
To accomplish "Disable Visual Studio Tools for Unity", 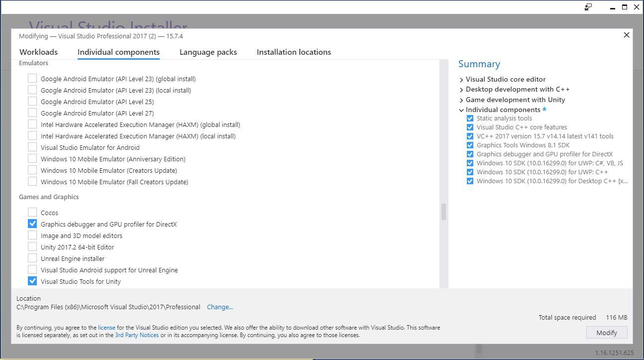I will point(32,281).
